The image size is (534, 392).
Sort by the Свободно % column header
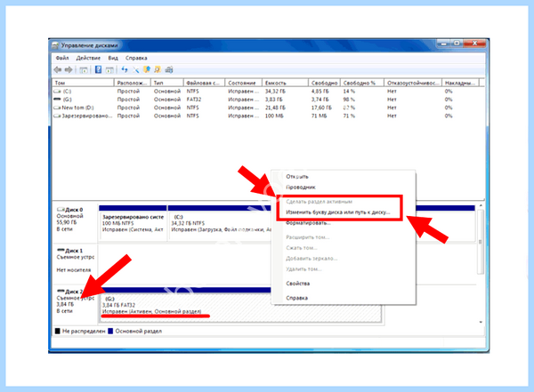[362, 83]
